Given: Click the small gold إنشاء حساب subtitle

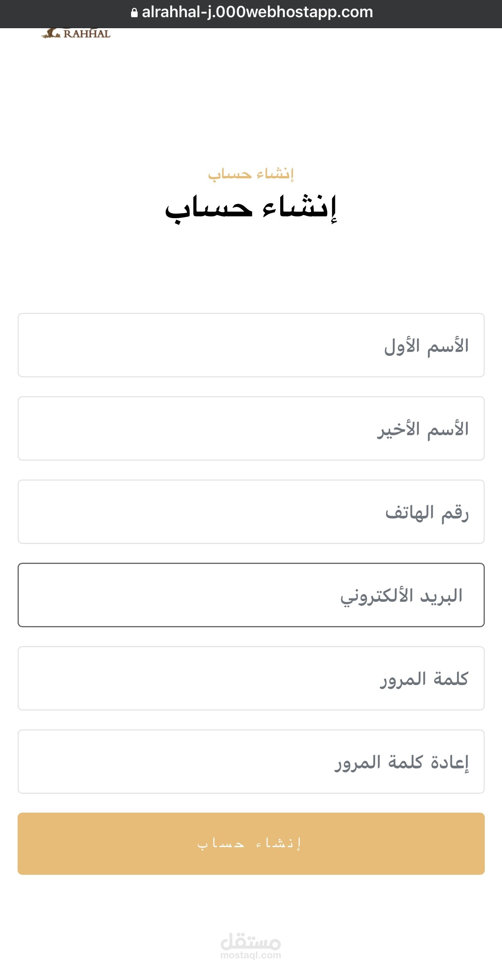Looking at the screenshot, I should [251, 174].
